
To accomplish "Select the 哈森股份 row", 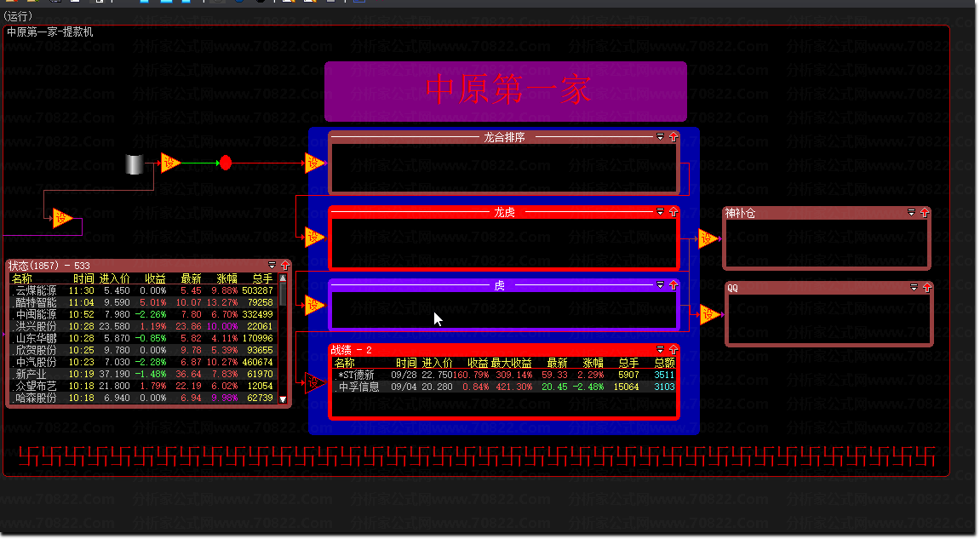I will pyautogui.click(x=143, y=398).
